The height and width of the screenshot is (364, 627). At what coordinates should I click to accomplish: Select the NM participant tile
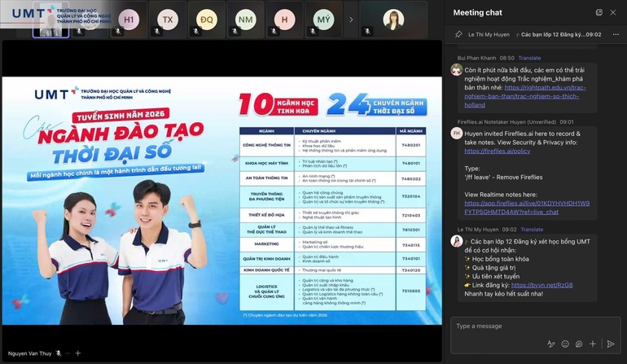pos(245,19)
